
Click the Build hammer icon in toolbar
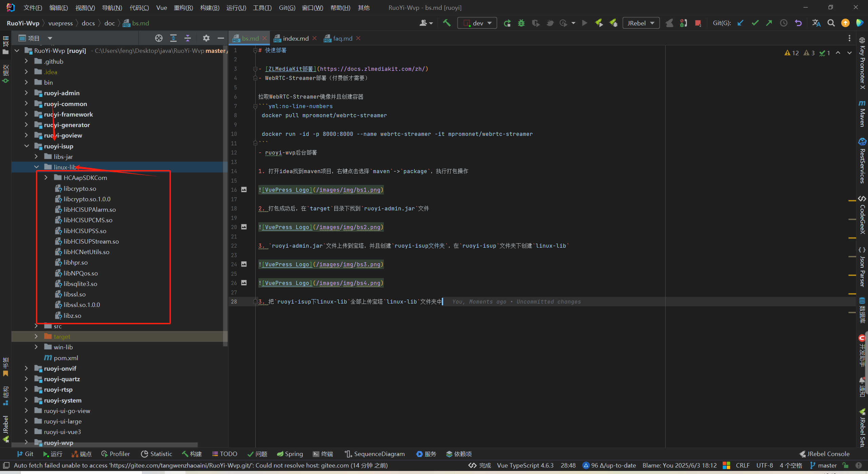pyautogui.click(x=447, y=23)
